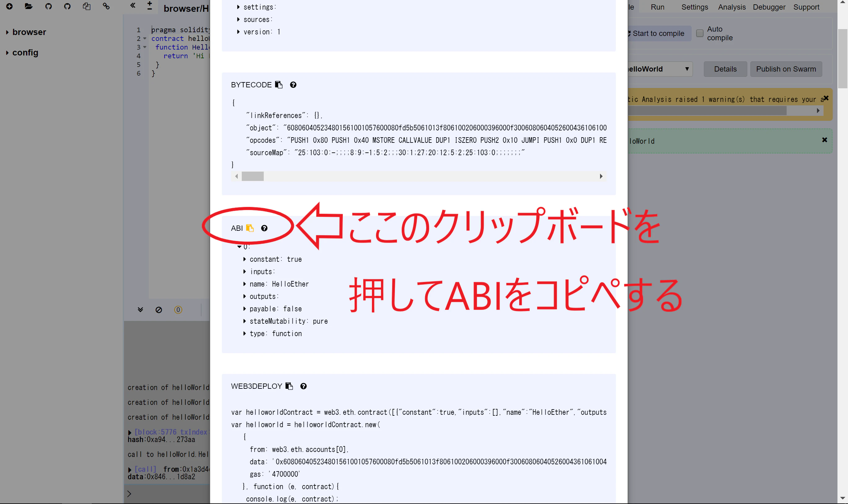This screenshot has width=848, height=504.
Task: Click bytecode scrollbar right arrow
Action: (601, 176)
